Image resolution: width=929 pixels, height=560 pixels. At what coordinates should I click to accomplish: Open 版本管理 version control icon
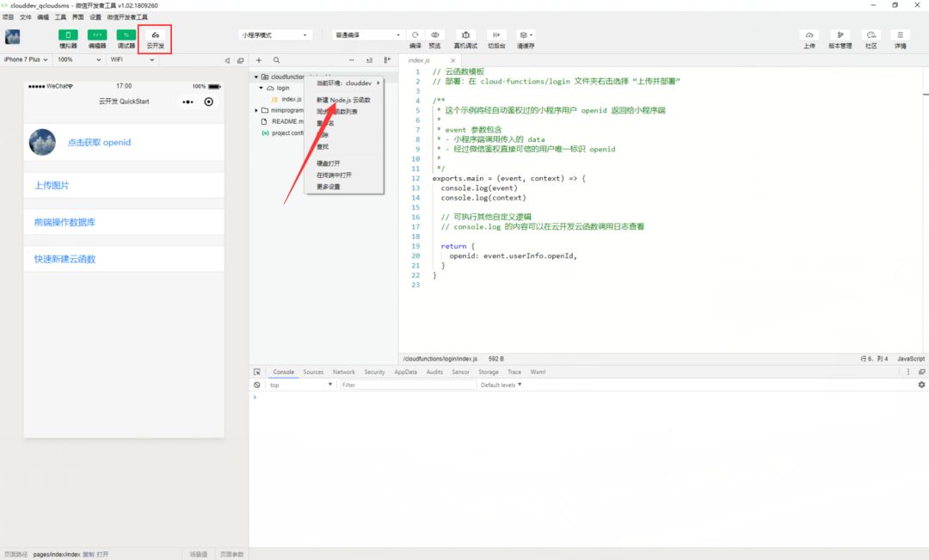click(840, 35)
